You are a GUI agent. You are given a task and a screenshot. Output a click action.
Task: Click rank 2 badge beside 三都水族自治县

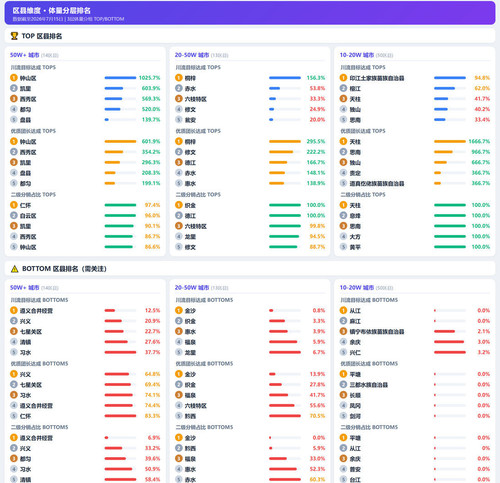[x=343, y=385]
